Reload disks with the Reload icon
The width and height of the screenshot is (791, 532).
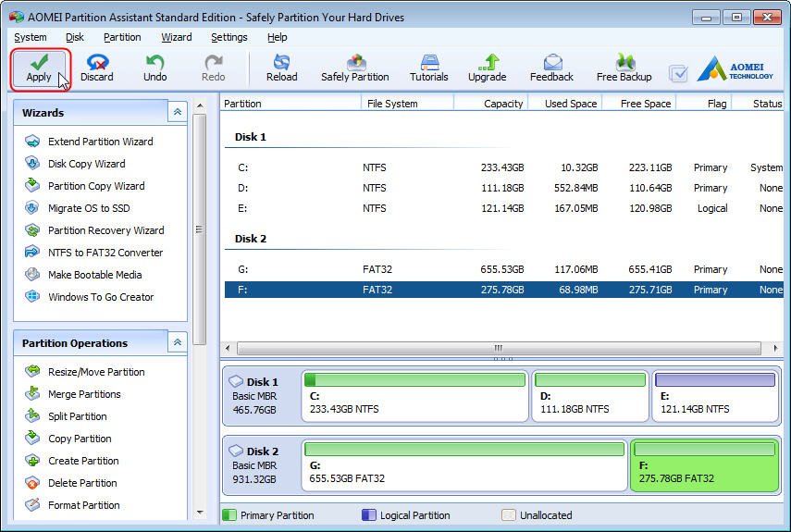(281, 68)
